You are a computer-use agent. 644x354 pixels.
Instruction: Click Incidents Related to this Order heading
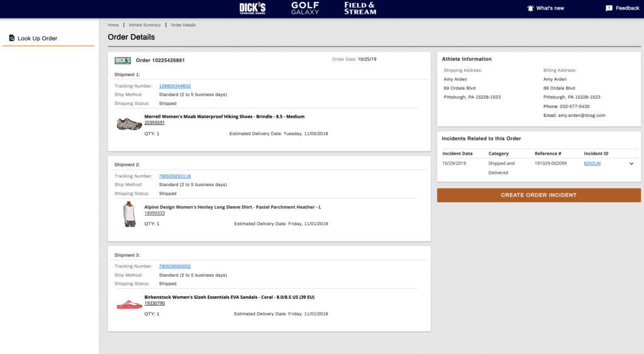pos(481,138)
